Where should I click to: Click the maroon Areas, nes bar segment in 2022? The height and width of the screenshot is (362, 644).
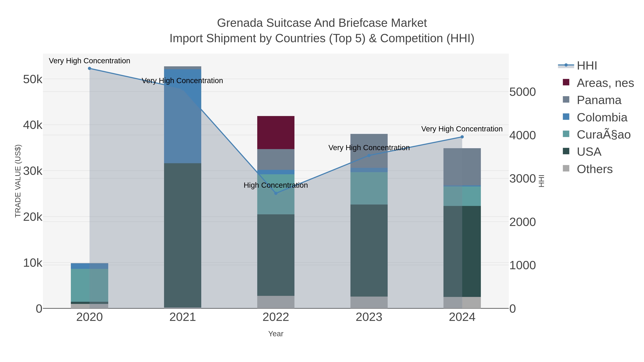(x=276, y=132)
